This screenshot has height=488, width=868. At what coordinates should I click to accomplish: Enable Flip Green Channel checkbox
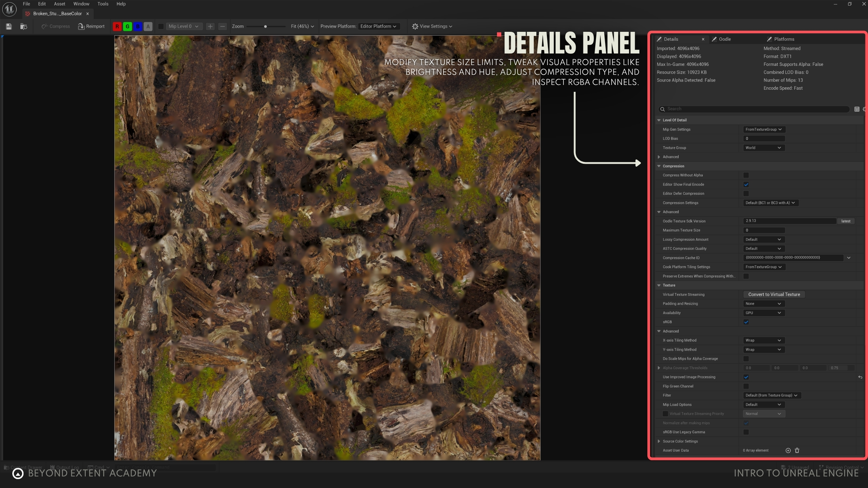(746, 386)
